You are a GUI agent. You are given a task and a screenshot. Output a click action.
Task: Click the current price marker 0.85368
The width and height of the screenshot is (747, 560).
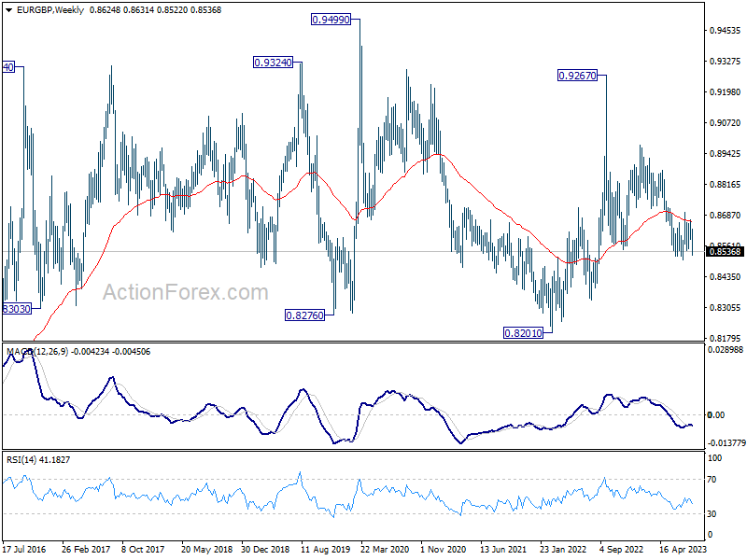[725, 251]
